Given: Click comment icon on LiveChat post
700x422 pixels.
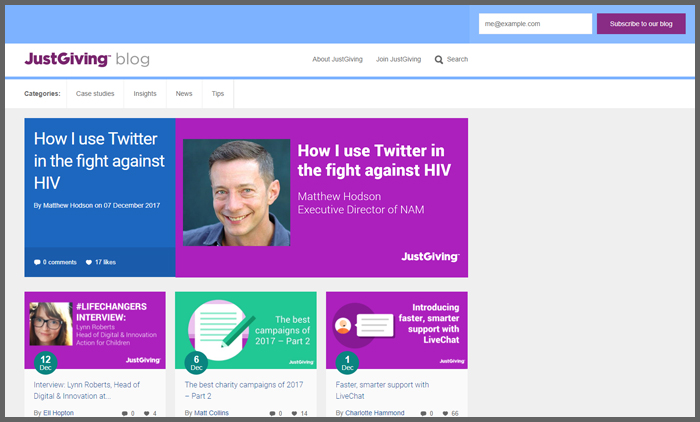Looking at the screenshot, I should [x=423, y=414].
